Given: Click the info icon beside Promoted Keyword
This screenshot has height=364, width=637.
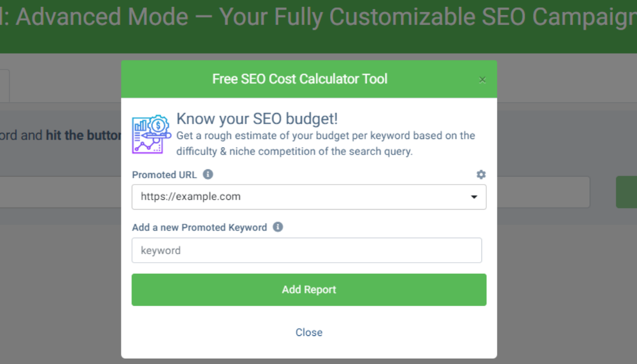Looking at the screenshot, I should 278,227.
